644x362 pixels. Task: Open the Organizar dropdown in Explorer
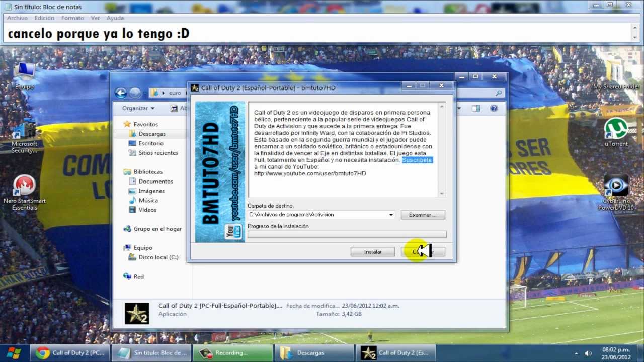point(138,108)
